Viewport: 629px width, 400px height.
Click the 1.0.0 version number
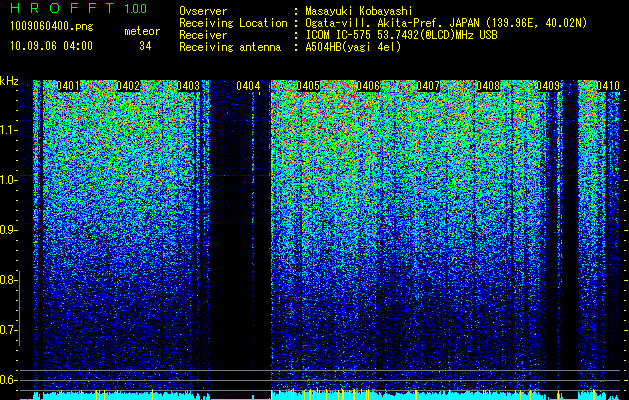pos(135,8)
